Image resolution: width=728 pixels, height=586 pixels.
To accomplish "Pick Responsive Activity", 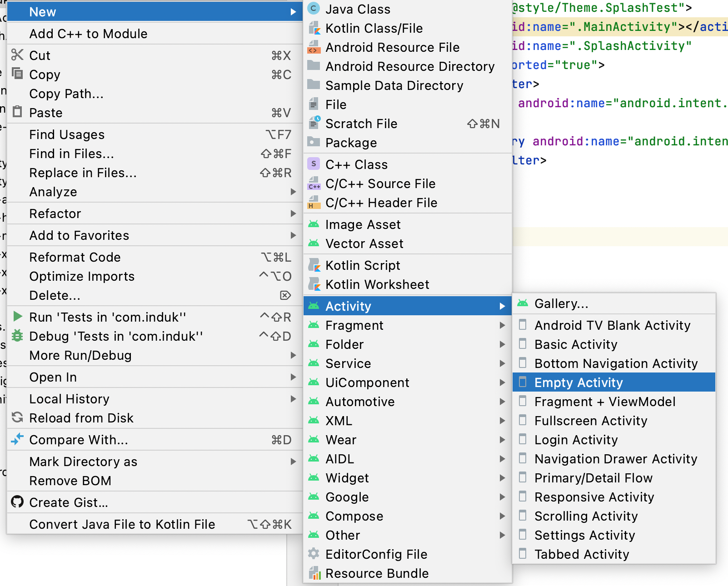I will (614, 497).
